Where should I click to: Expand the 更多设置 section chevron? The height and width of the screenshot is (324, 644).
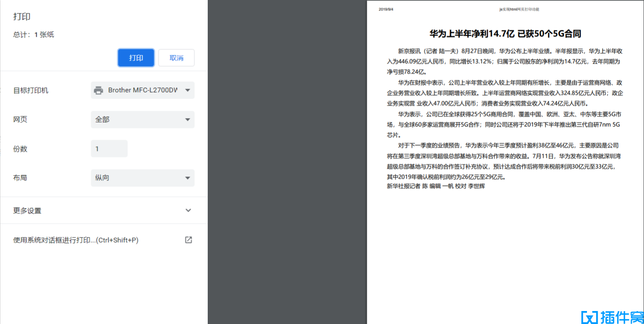pos(188,210)
